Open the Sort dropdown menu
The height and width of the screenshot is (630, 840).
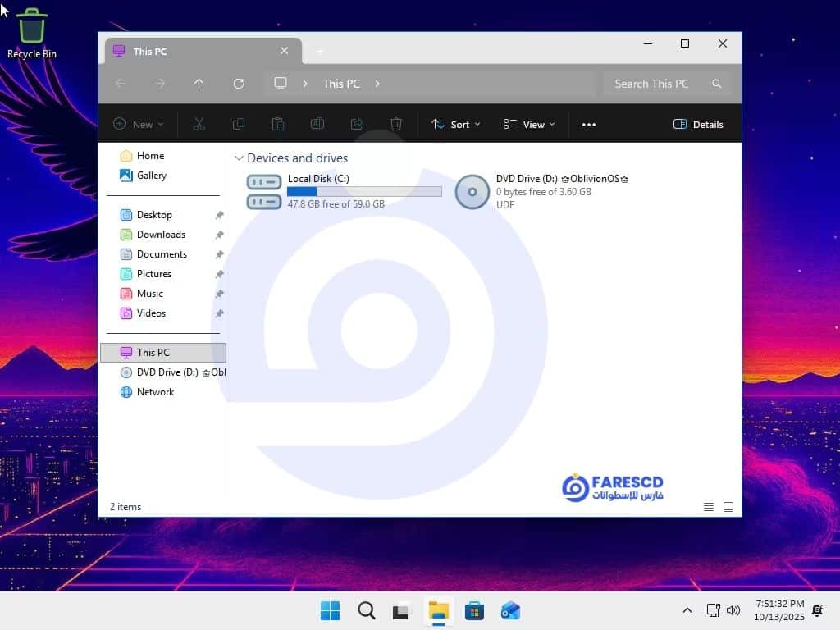pos(456,125)
